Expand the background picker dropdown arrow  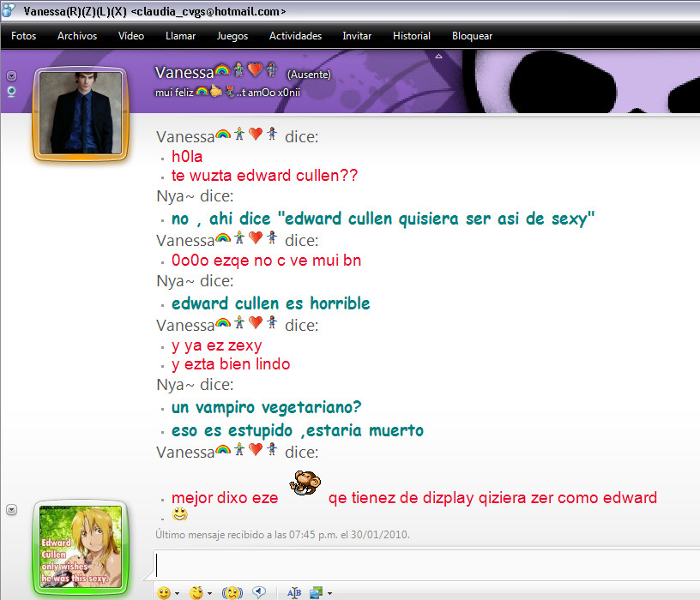tap(330, 593)
